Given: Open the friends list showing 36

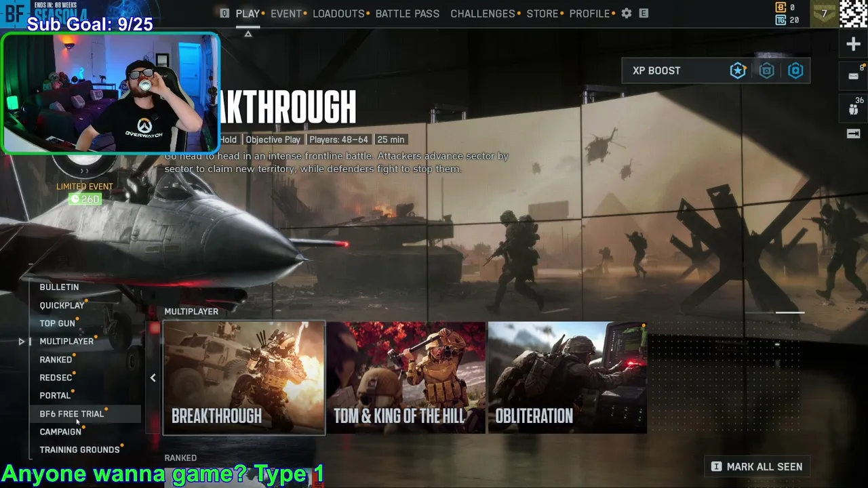Looking at the screenshot, I should pos(854,107).
